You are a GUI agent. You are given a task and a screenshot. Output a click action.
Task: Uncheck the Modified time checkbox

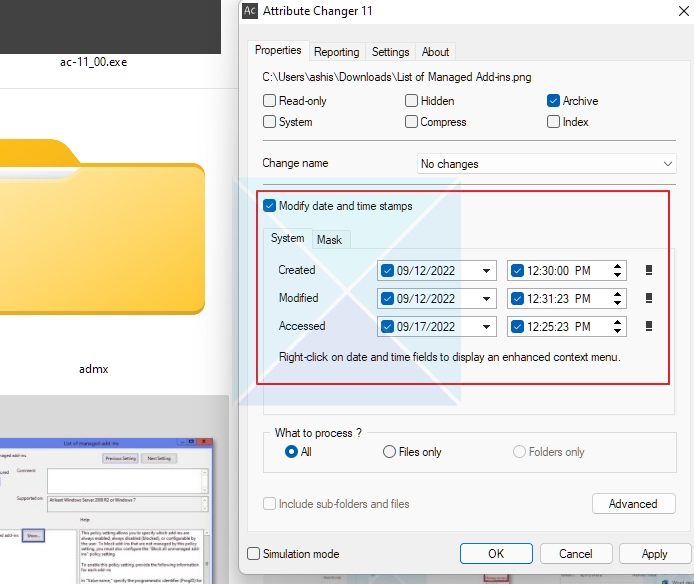[x=517, y=298]
